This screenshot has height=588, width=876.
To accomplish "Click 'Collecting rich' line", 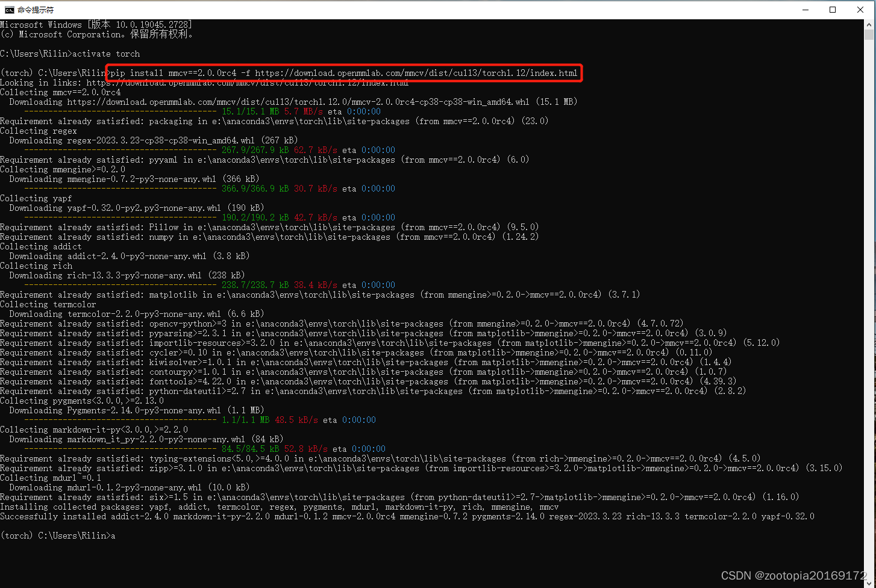I will (x=36, y=266).
